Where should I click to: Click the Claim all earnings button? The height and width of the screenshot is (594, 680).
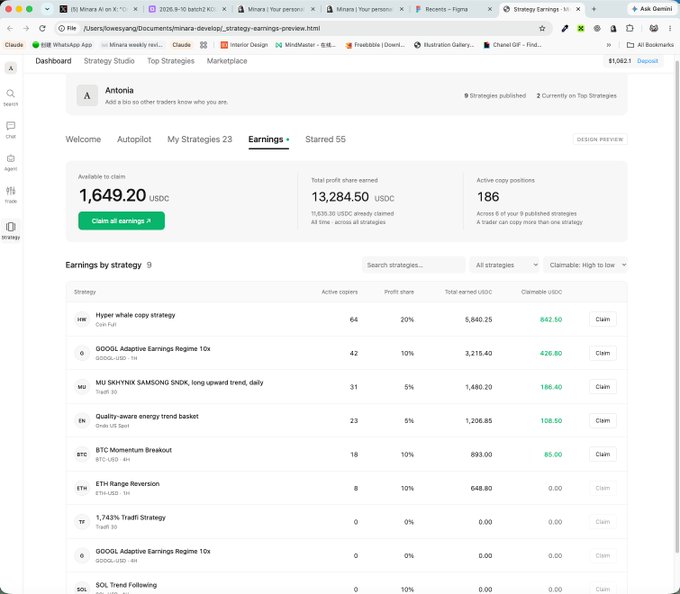pos(121,221)
